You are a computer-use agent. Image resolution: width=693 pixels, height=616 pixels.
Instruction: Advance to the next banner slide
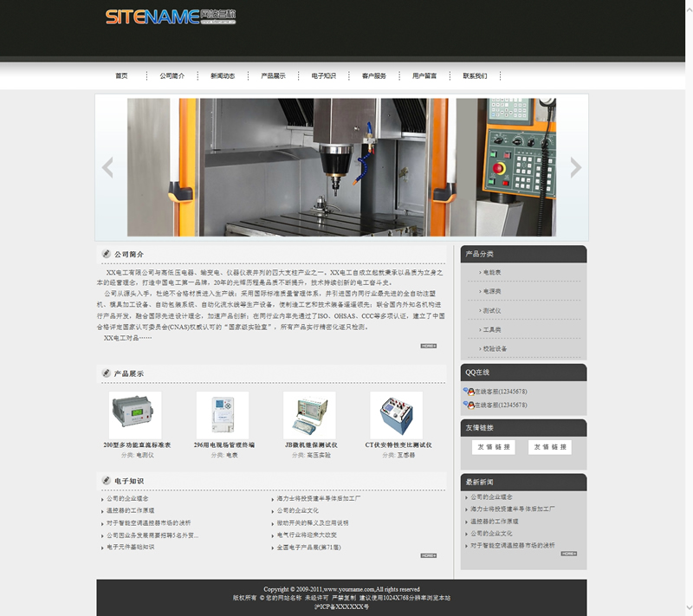point(575,167)
